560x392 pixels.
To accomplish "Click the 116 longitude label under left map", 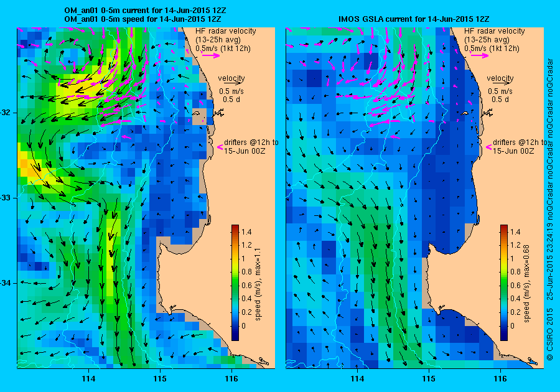I will pos(231,379).
